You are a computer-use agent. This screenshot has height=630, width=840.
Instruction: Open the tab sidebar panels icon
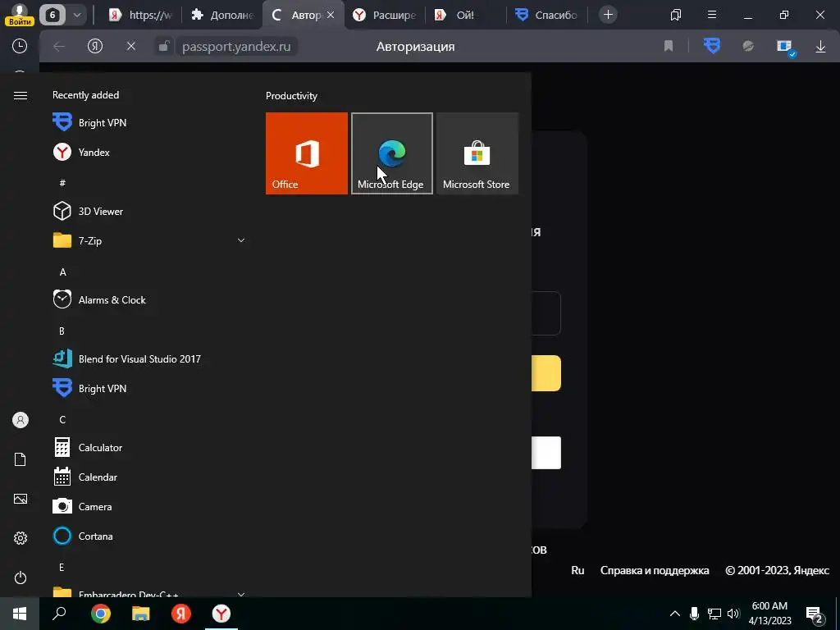(676, 15)
